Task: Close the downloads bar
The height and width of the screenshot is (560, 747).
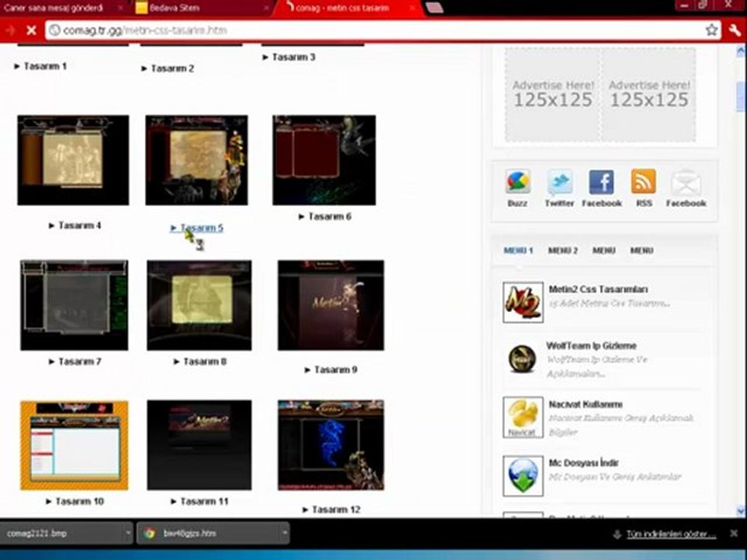Action: [x=734, y=534]
